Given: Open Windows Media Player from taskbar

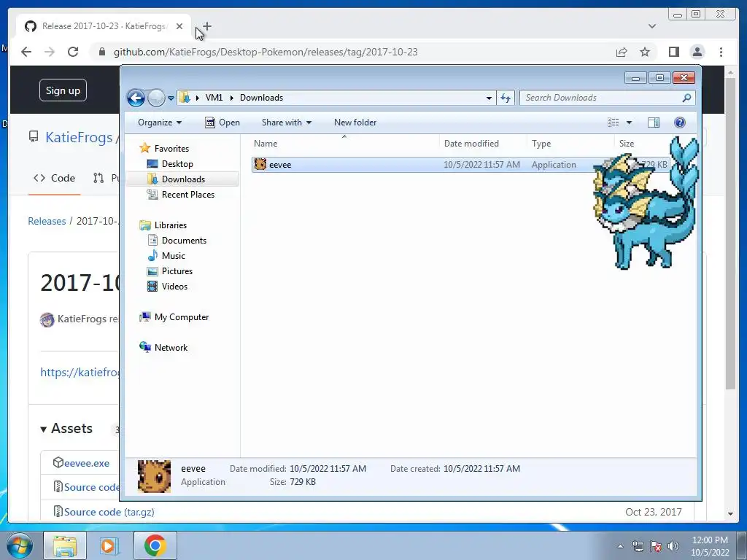Looking at the screenshot, I should click(x=109, y=545).
